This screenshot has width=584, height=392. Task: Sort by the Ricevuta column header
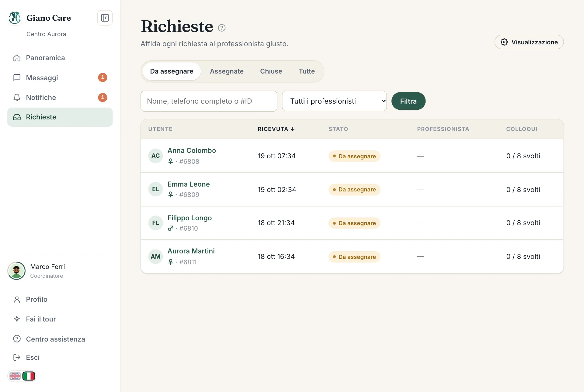coord(276,129)
